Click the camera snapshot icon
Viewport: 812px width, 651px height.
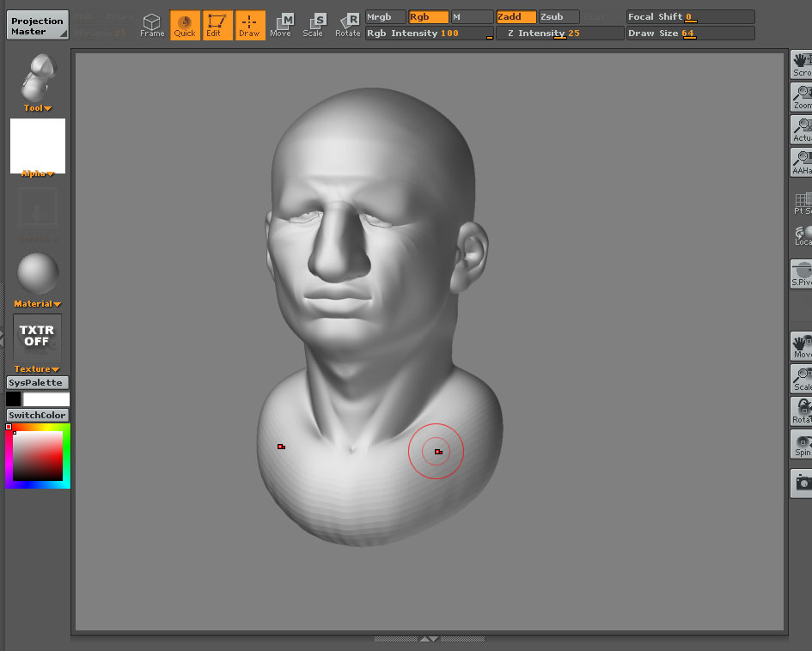click(x=803, y=484)
